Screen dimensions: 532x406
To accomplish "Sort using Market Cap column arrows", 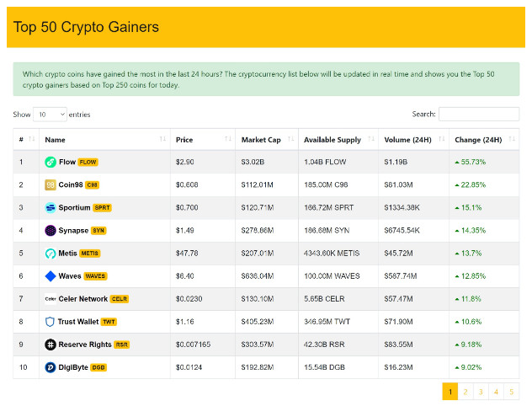I will pos(290,139).
